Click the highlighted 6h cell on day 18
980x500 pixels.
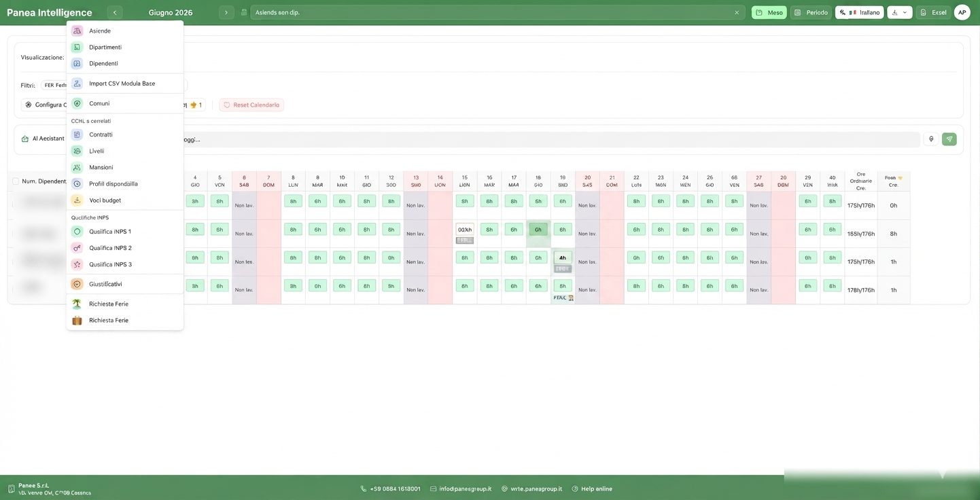(538, 230)
